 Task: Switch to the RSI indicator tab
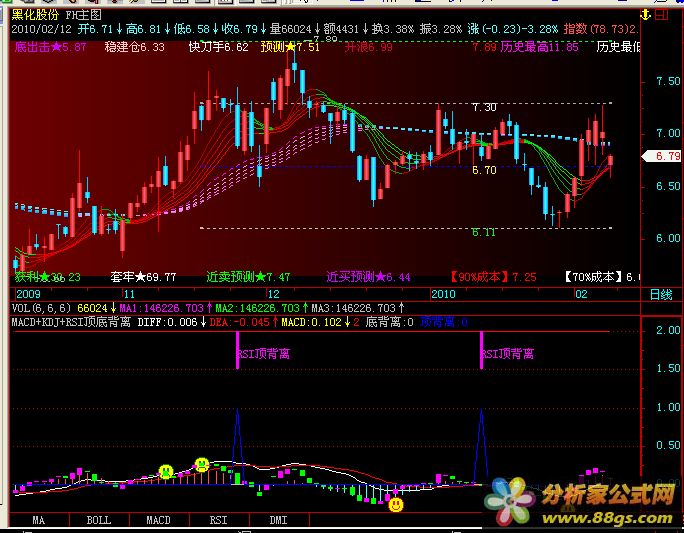coord(218,520)
